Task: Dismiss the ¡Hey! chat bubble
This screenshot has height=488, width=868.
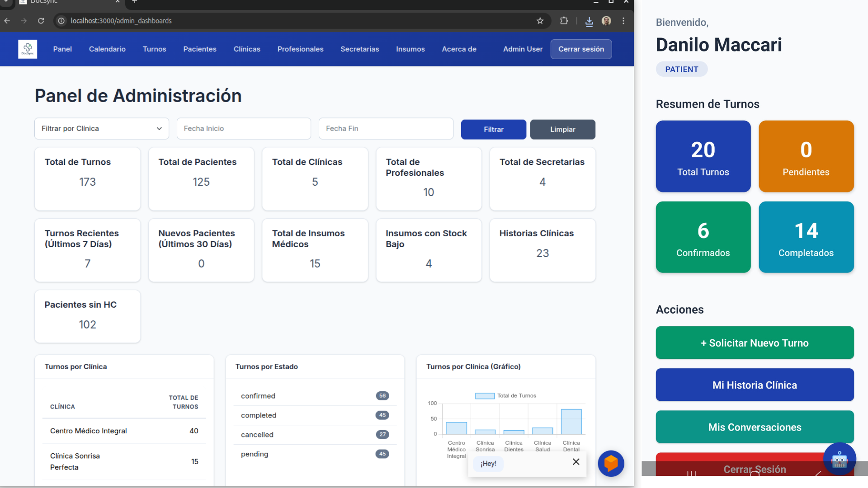Action: pos(576,462)
